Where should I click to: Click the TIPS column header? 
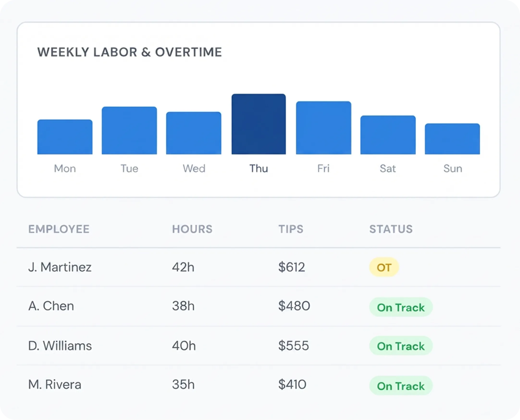point(291,229)
